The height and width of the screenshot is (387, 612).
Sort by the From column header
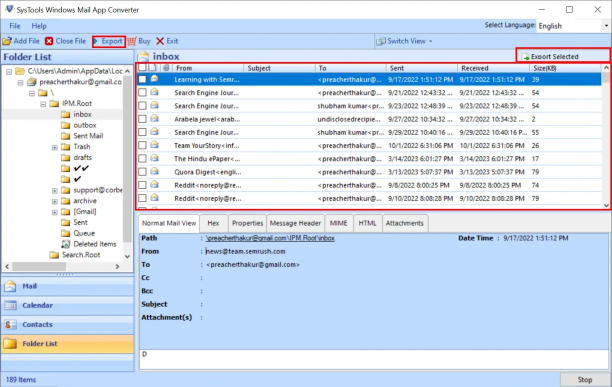208,68
